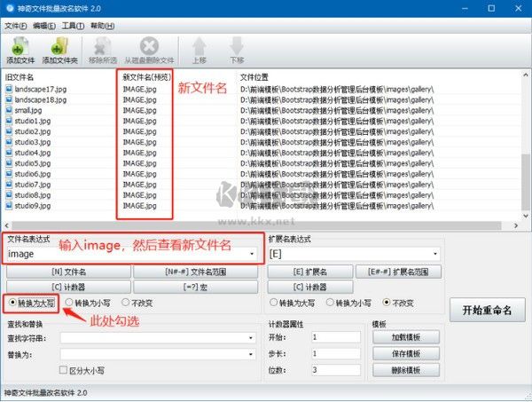Click the 下移 arrow icon

click(237, 46)
